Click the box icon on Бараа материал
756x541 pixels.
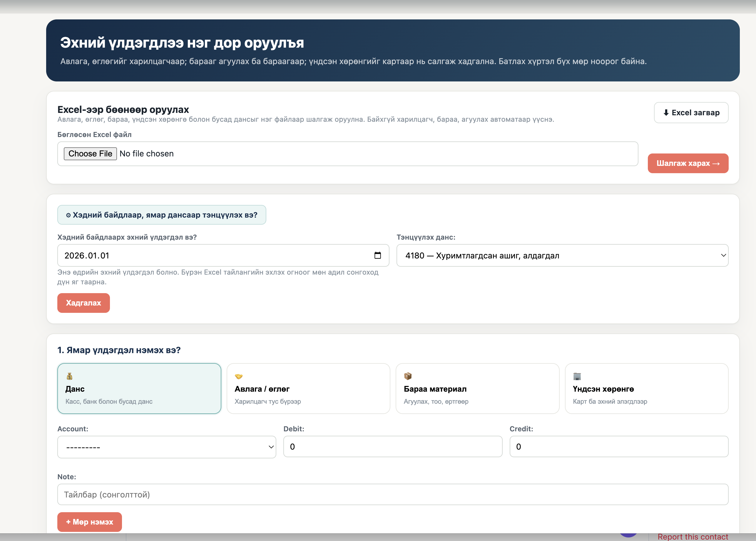pyautogui.click(x=408, y=376)
